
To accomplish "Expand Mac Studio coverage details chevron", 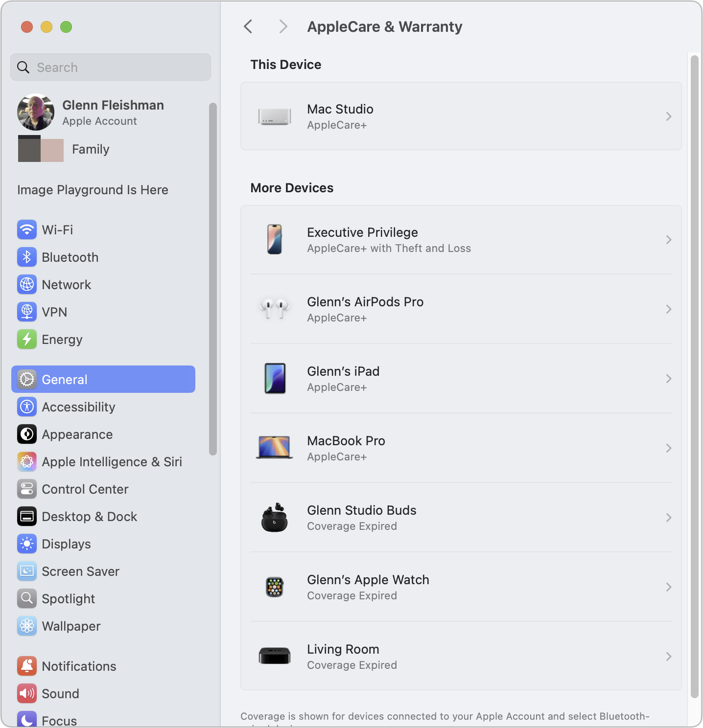I will click(x=668, y=116).
